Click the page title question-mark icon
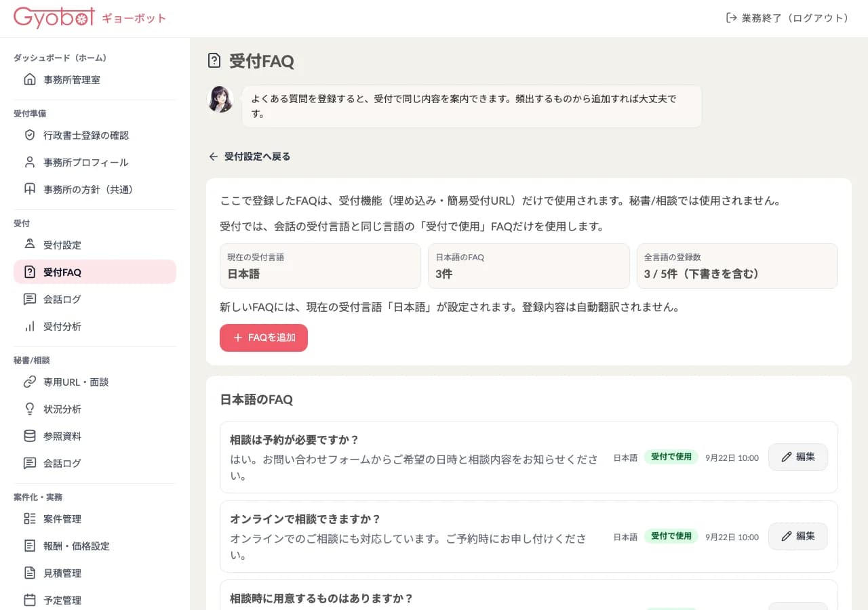 coord(214,61)
